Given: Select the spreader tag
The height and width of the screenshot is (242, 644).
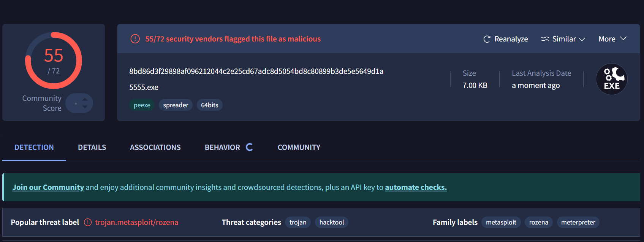Looking at the screenshot, I should 176,105.
